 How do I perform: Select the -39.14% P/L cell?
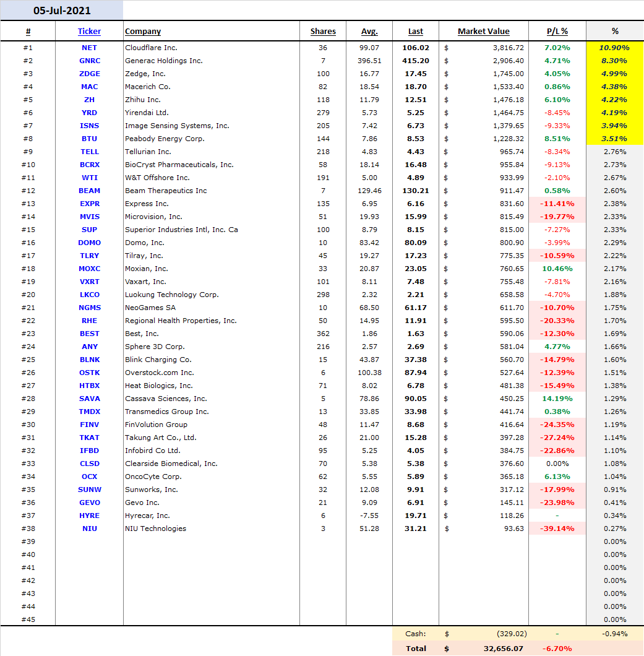pyautogui.click(x=557, y=529)
